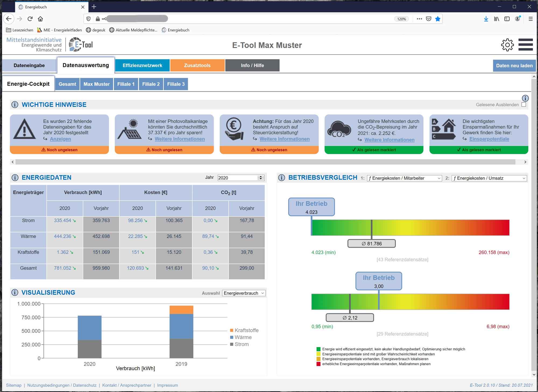Image resolution: width=538 pixels, height=392 pixels.
Task: Click the horizontal scrollbar under Hinweise cards
Action: pos(265,162)
